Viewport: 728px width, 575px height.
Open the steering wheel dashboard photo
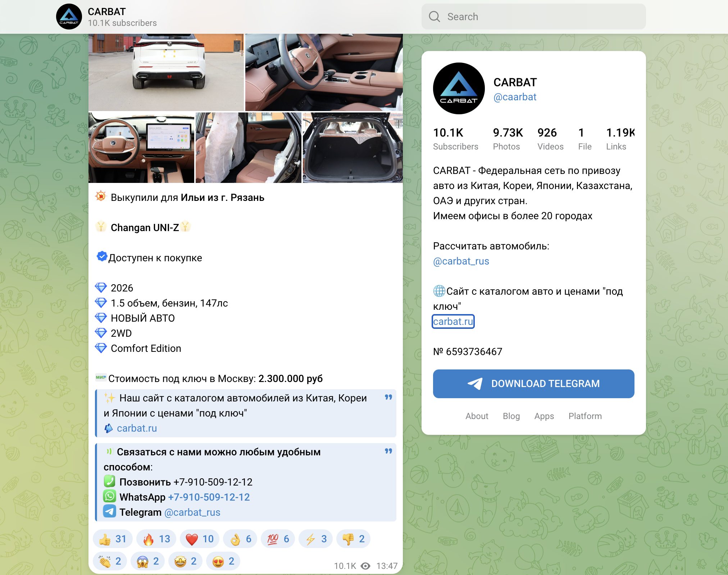click(141, 147)
